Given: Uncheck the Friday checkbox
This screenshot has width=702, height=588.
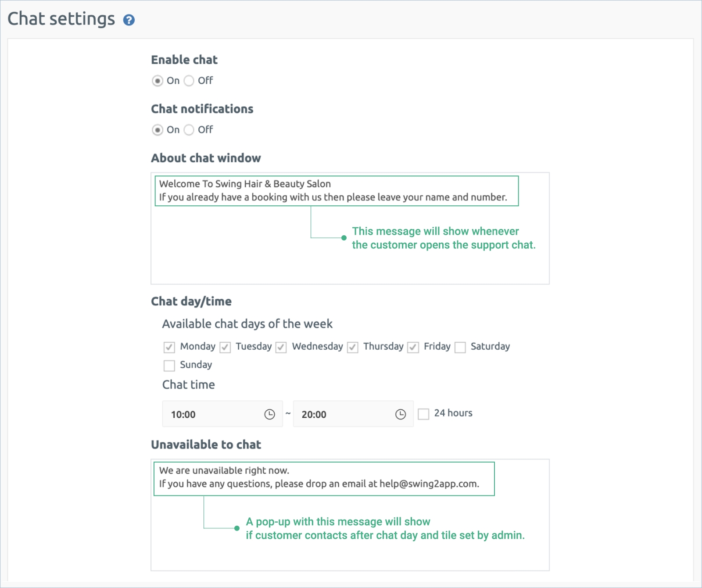Looking at the screenshot, I should pyautogui.click(x=413, y=347).
